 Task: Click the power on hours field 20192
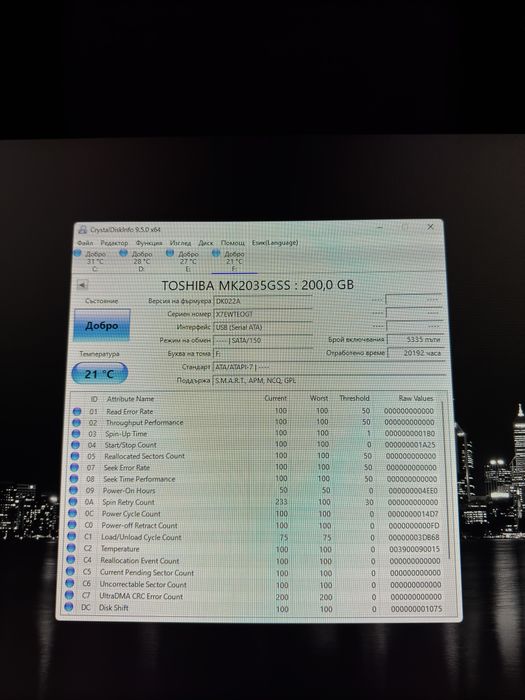tap(415, 353)
